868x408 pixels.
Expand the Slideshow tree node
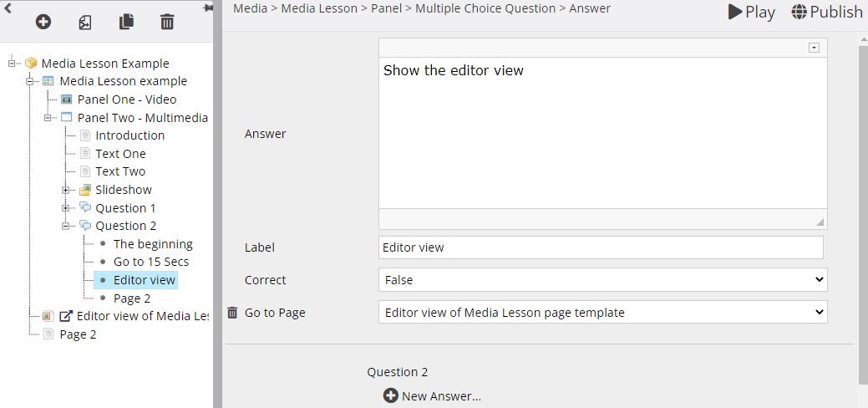click(x=66, y=190)
